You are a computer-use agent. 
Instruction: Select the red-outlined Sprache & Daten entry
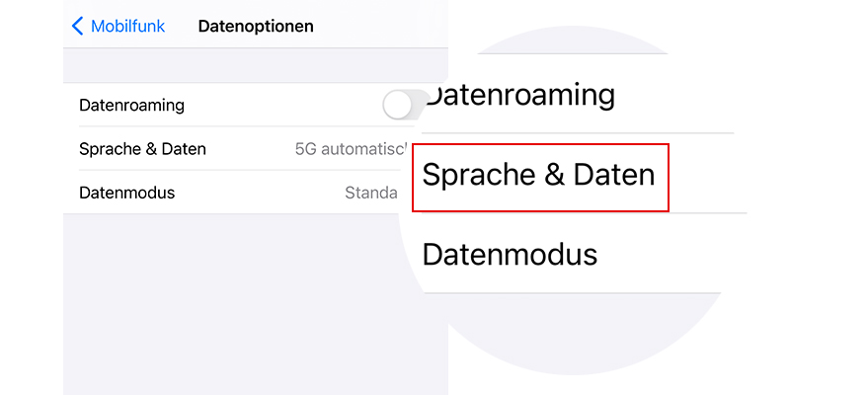coord(539,176)
